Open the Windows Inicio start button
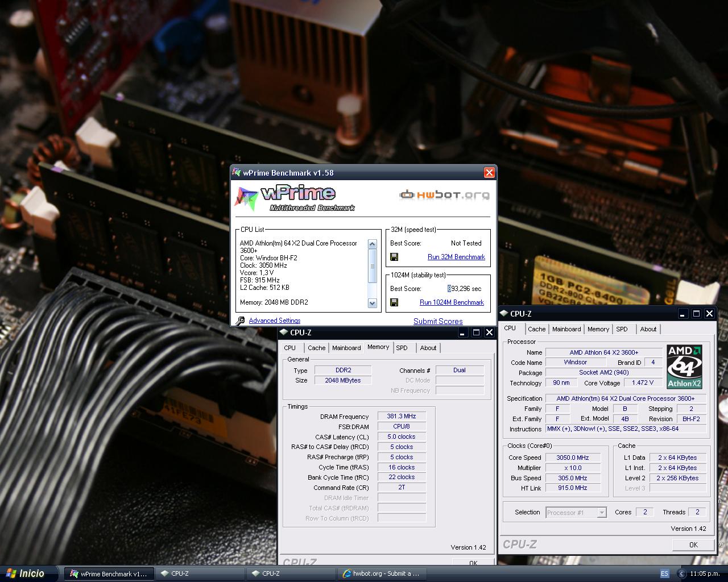The width and height of the screenshot is (728, 582). (30, 573)
